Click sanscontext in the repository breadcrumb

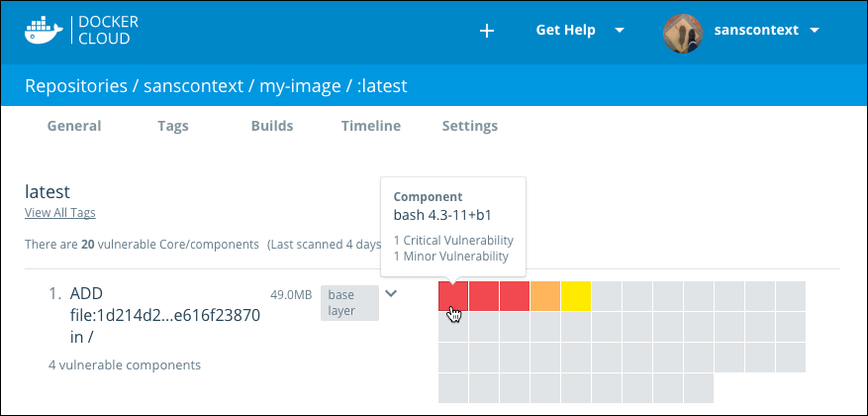coord(195,86)
